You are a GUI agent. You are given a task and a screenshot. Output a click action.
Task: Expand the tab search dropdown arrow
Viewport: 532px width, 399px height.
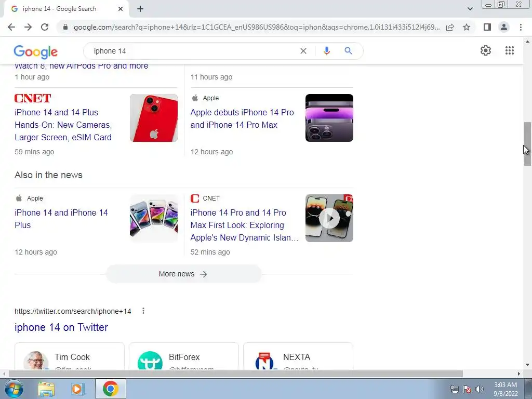click(x=470, y=9)
